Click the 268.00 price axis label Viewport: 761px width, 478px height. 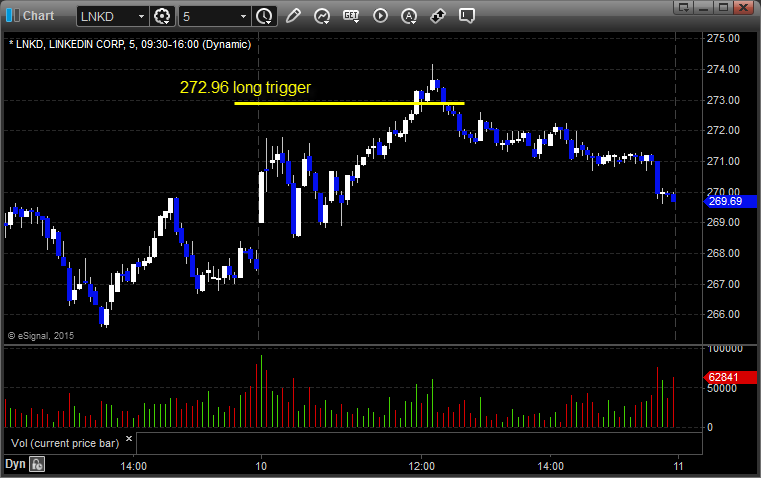723,253
